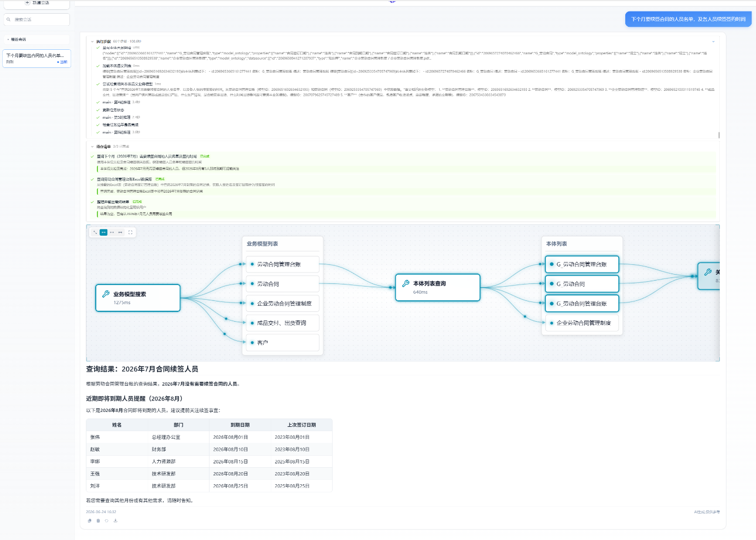Select the 企业劳动合同管理制度 ontology item

pyautogui.click(x=582, y=323)
